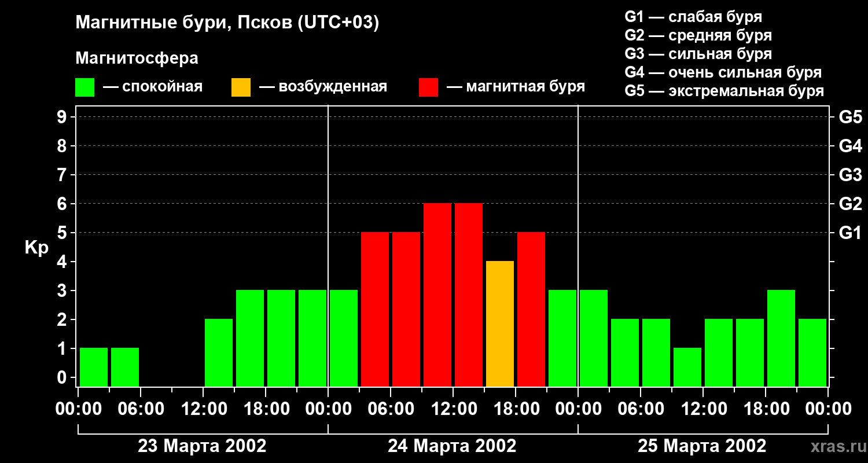This screenshot has width=868, height=463.
Task: Click the green 12:00–15:00 bar on 23 March
Action: (x=219, y=353)
